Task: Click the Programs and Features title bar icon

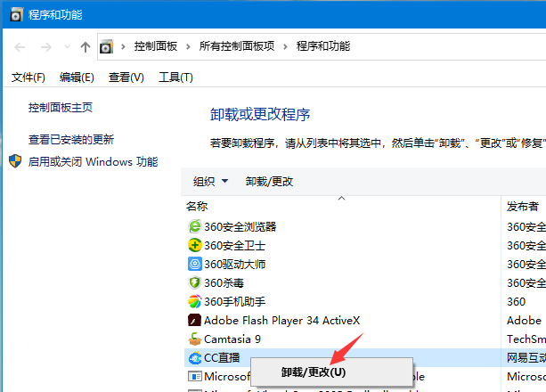Action: pos(16,14)
